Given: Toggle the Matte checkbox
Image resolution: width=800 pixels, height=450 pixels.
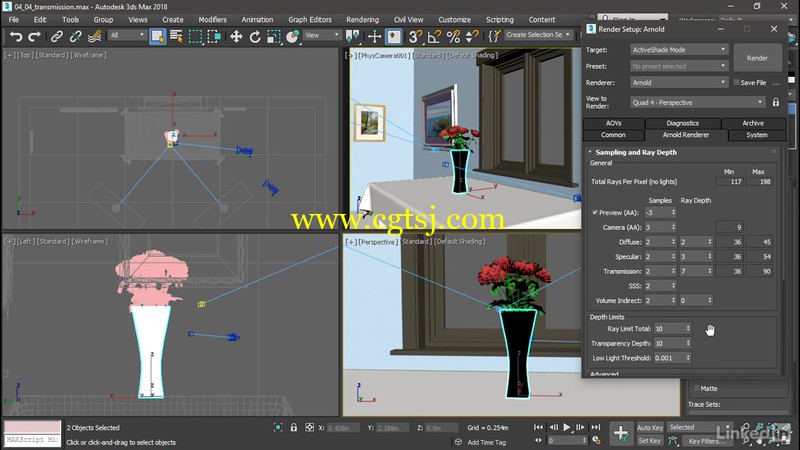Looking at the screenshot, I should [696, 388].
